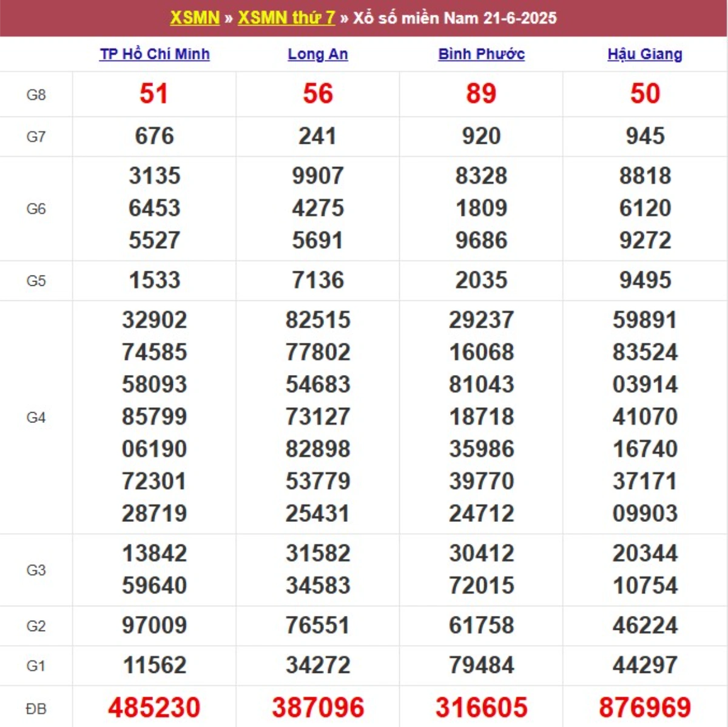This screenshot has width=728, height=727.
Task: Select G1 number 11562
Action: click(154, 666)
